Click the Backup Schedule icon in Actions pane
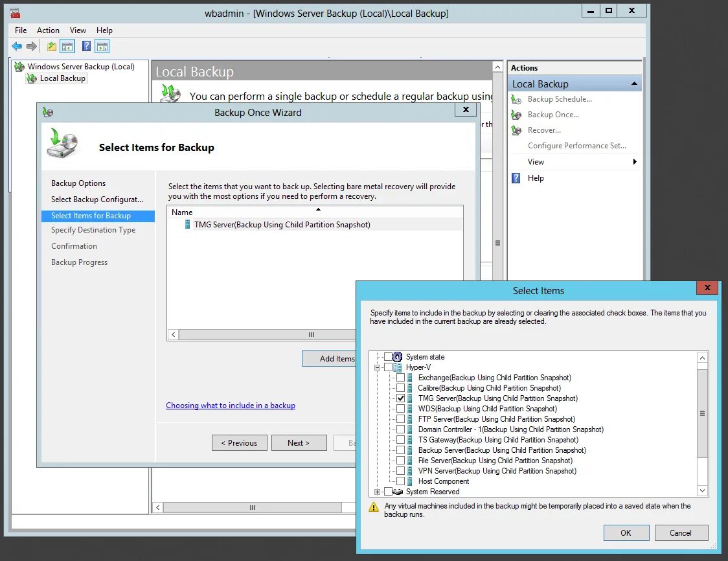The image size is (728, 561). (516, 99)
